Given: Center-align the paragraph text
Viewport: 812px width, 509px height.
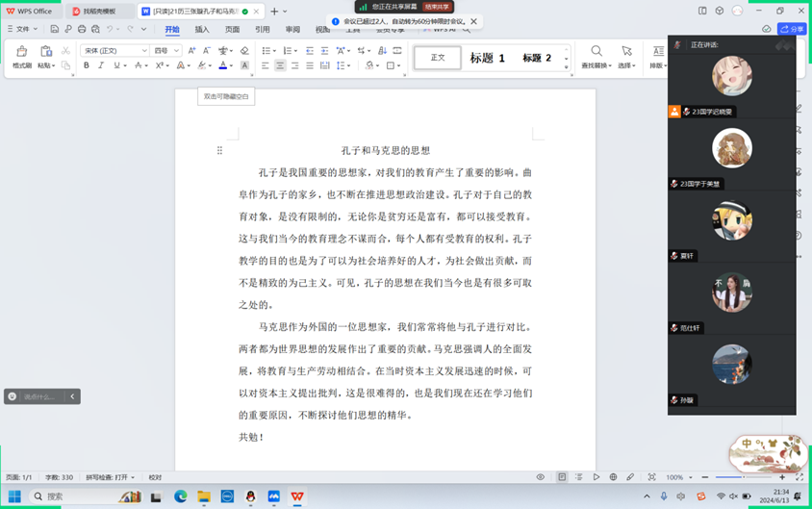Looking at the screenshot, I should tap(280, 65).
